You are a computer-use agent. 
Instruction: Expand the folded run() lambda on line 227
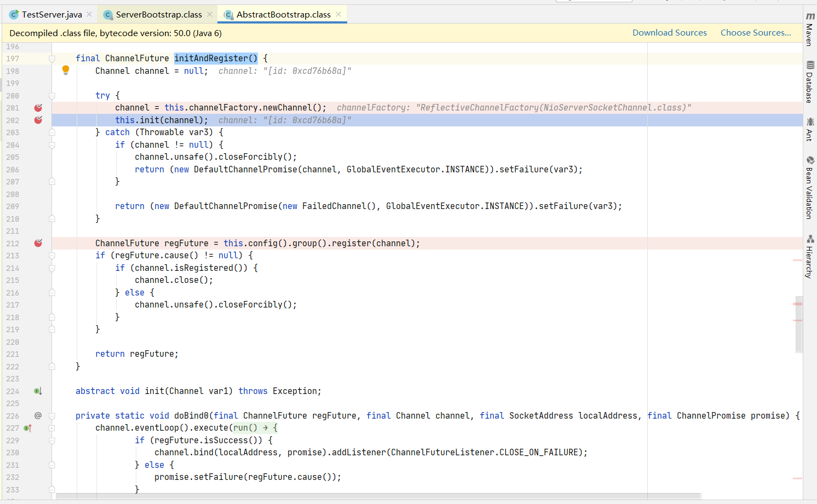click(52, 428)
